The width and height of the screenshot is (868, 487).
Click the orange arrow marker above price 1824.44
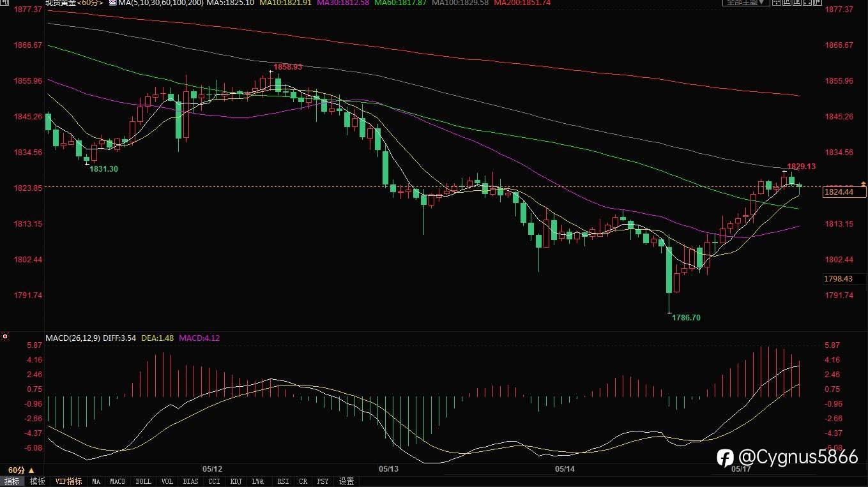click(864, 184)
